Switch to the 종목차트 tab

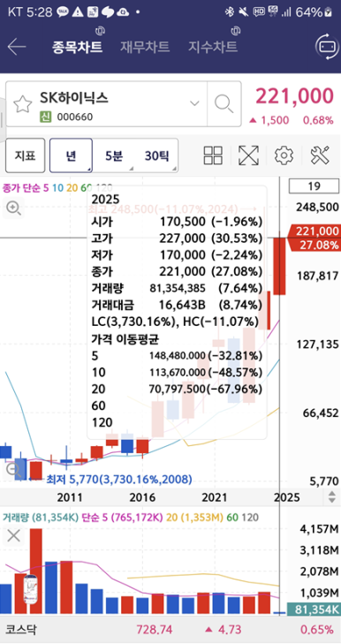pyautogui.click(x=77, y=47)
